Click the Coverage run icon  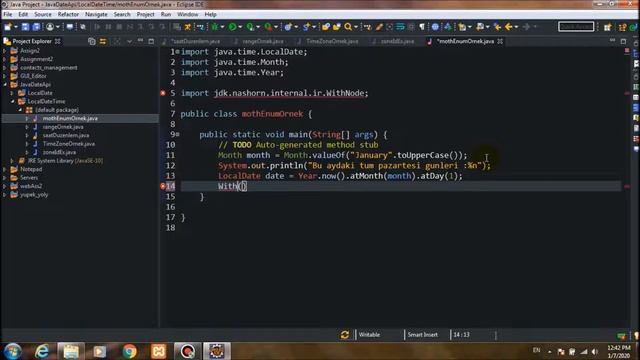pyautogui.click(x=250, y=27)
